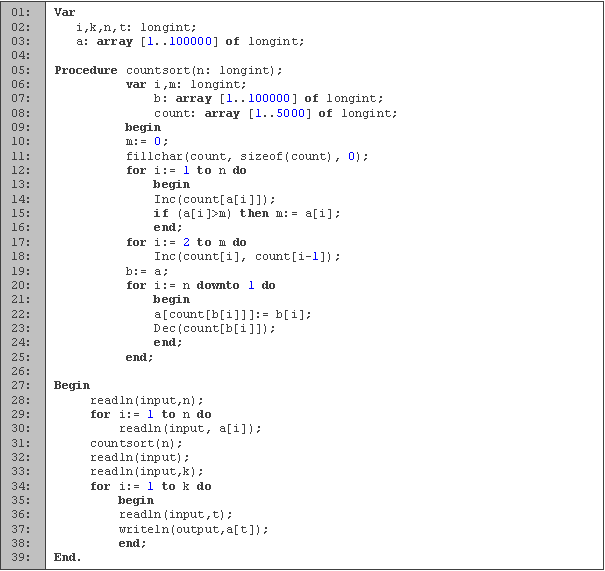Click 'fillchar(count, sizeof(count), 0);' line
Image resolution: width=605 pixels, height=571 pixels.
(247, 156)
